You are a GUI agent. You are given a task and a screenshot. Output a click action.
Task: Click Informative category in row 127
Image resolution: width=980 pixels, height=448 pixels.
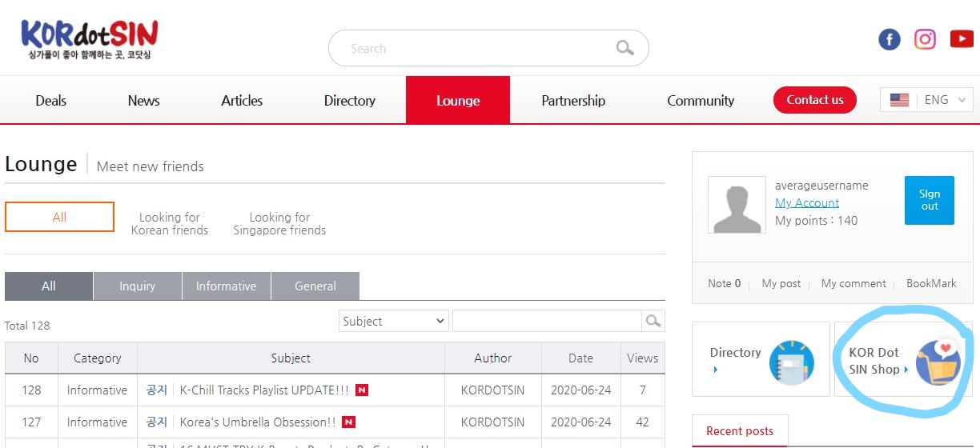[x=97, y=422]
